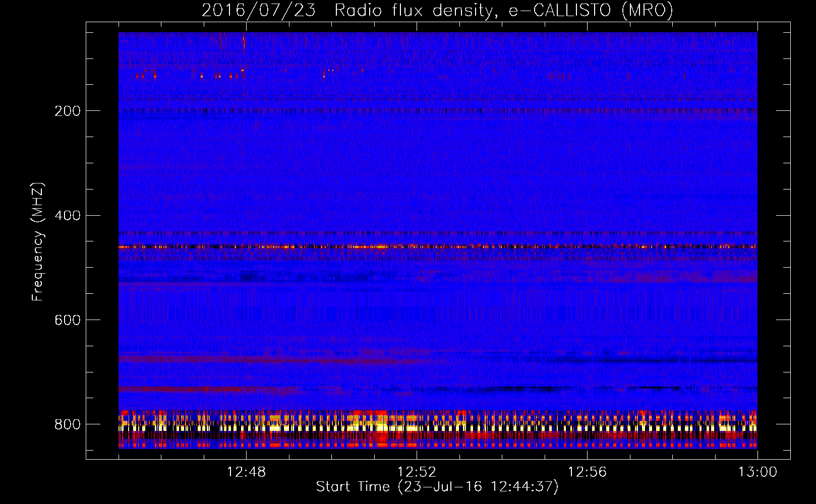Select the 'Frequency (MHZ)' y-axis label
The height and width of the screenshot is (504, 816).
[38, 241]
